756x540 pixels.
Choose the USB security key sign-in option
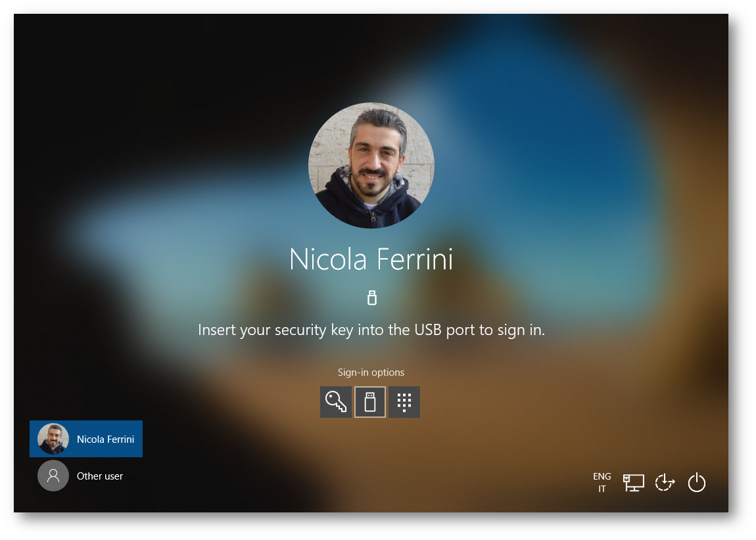[x=370, y=402]
